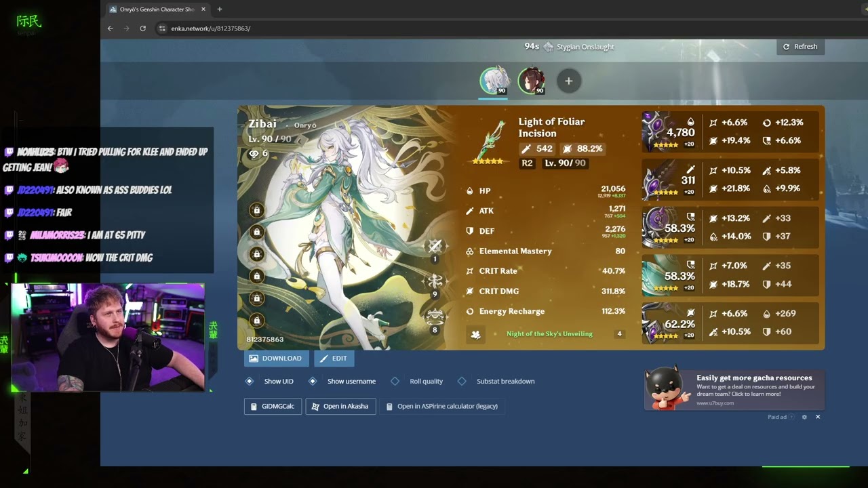Viewport: 868px width, 488px height.
Task: Select the Onryō's Genshin Character Showcase tab
Action: click(x=157, y=9)
